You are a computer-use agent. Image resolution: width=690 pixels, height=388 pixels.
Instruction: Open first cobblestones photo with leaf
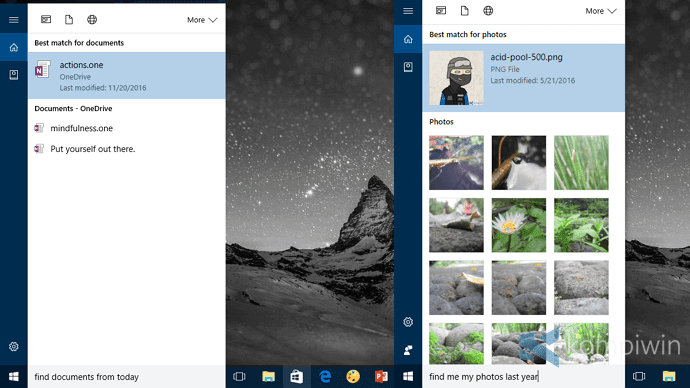click(x=456, y=288)
